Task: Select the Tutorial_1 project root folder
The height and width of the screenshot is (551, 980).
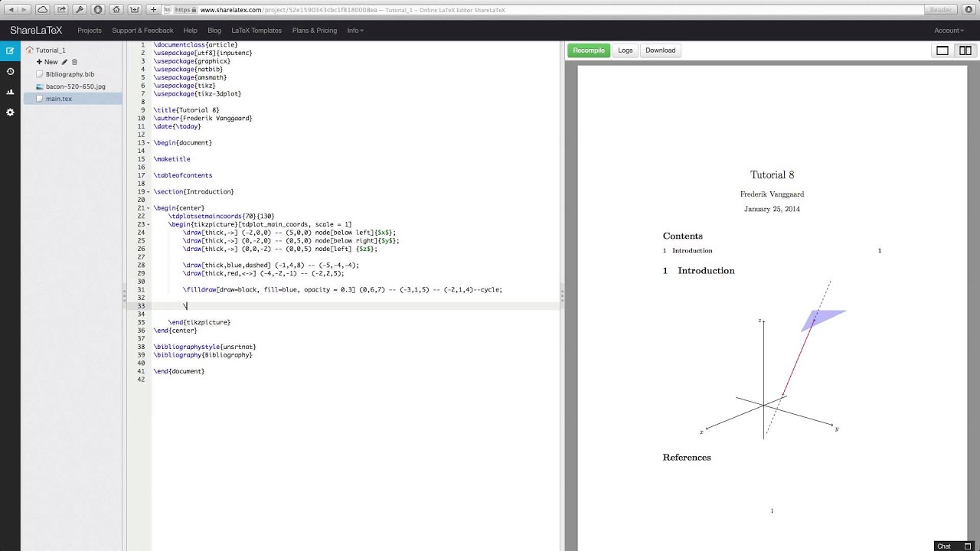Action: pyautogui.click(x=51, y=50)
